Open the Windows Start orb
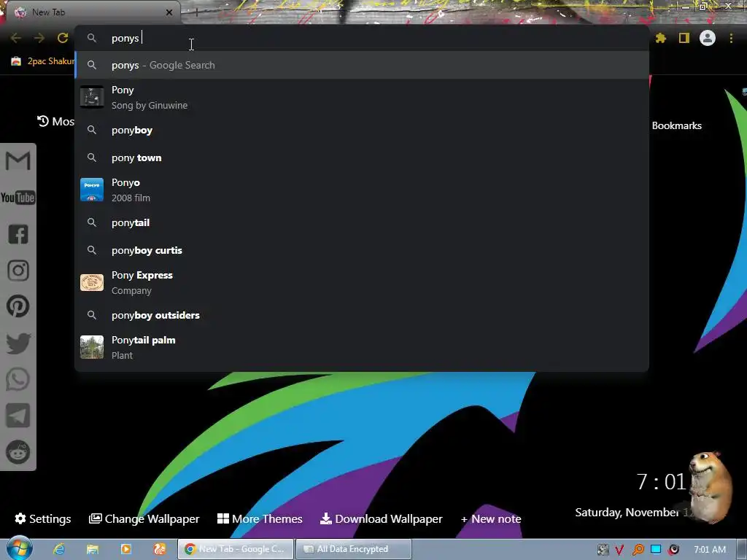The width and height of the screenshot is (747, 560). coord(19,548)
